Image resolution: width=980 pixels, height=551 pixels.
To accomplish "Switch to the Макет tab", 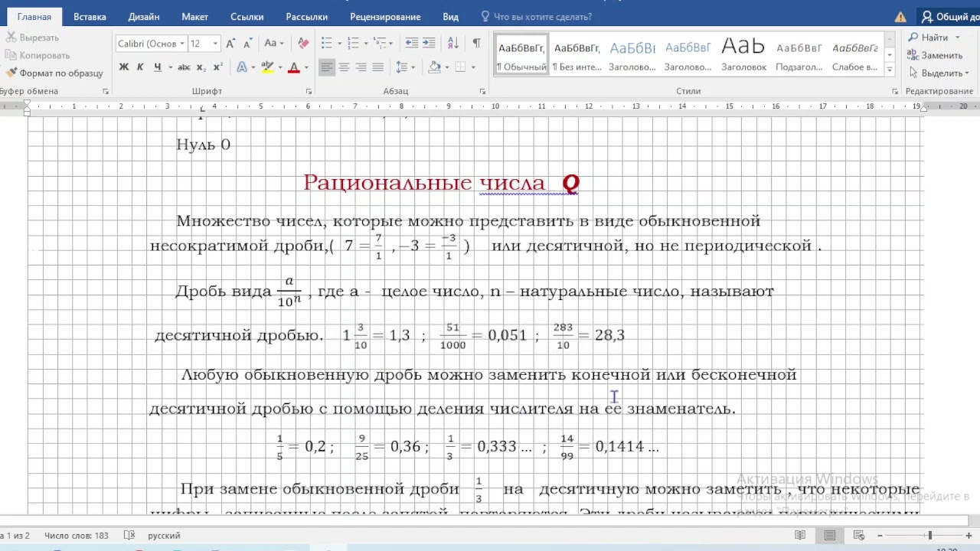I will click(194, 17).
